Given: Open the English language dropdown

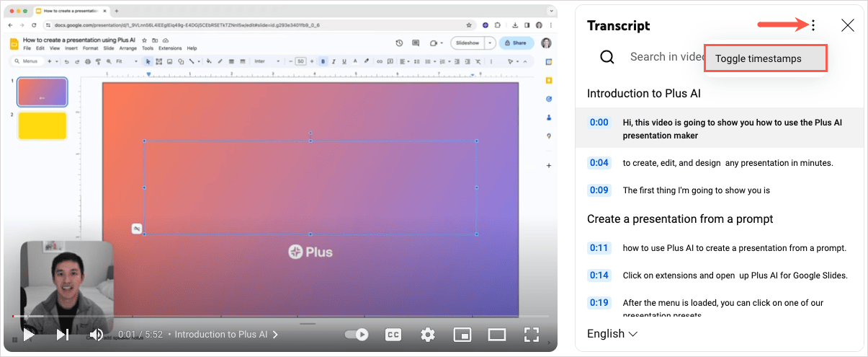Looking at the screenshot, I should 612,334.
